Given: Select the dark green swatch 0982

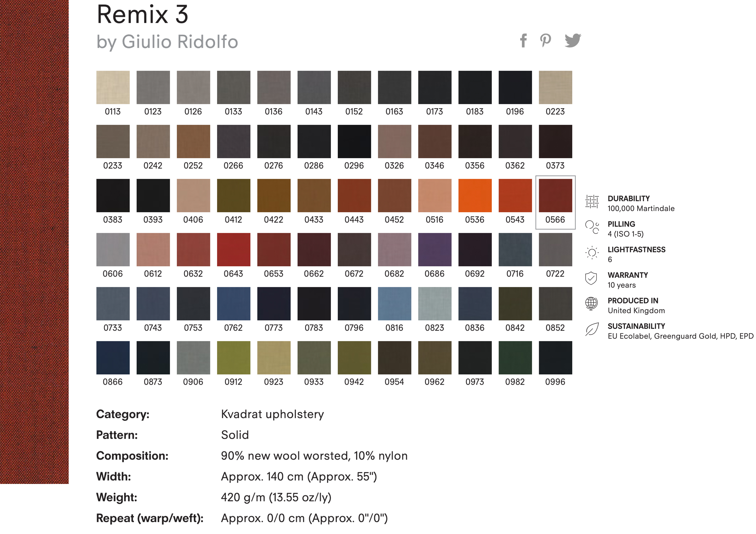Looking at the screenshot, I should (515, 358).
